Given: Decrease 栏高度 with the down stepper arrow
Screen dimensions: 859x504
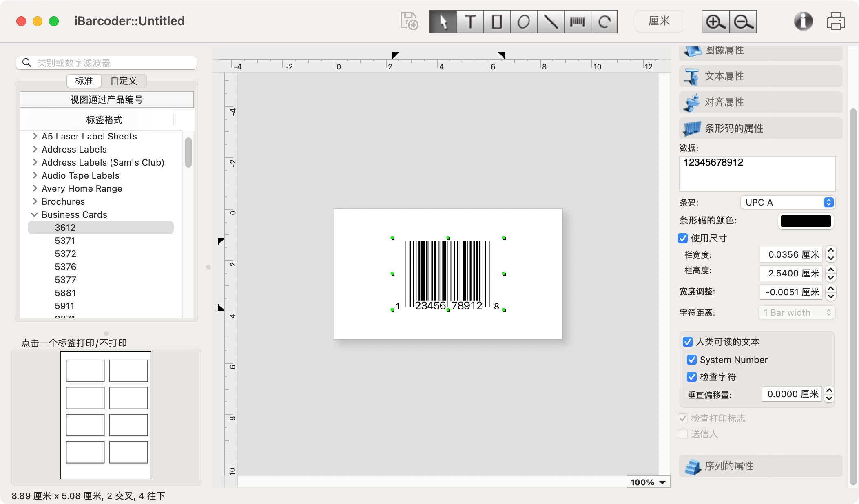Looking at the screenshot, I should [830, 277].
